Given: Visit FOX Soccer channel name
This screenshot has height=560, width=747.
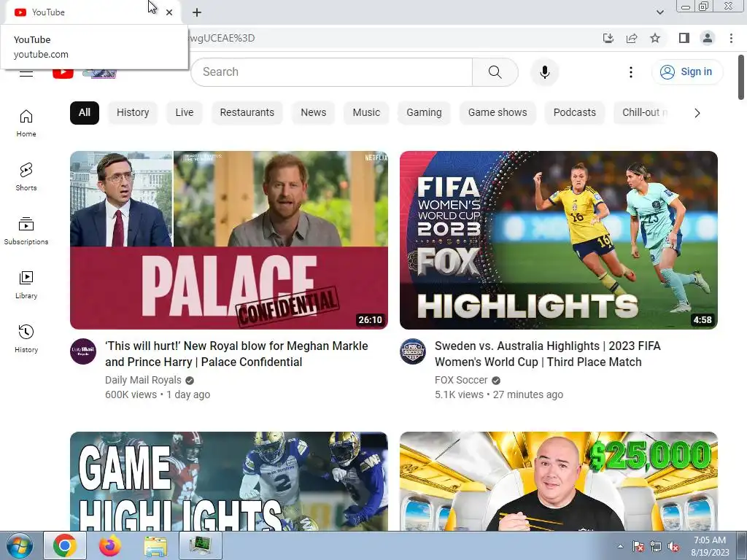Looking at the screenshot, I should [461, 380].
